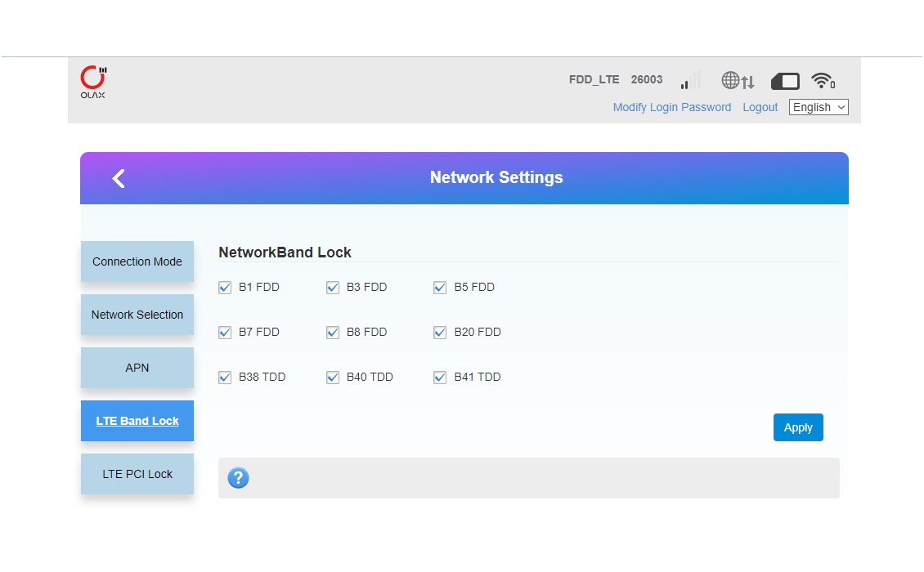Open the Connection Mode tab

pos(137,261)
